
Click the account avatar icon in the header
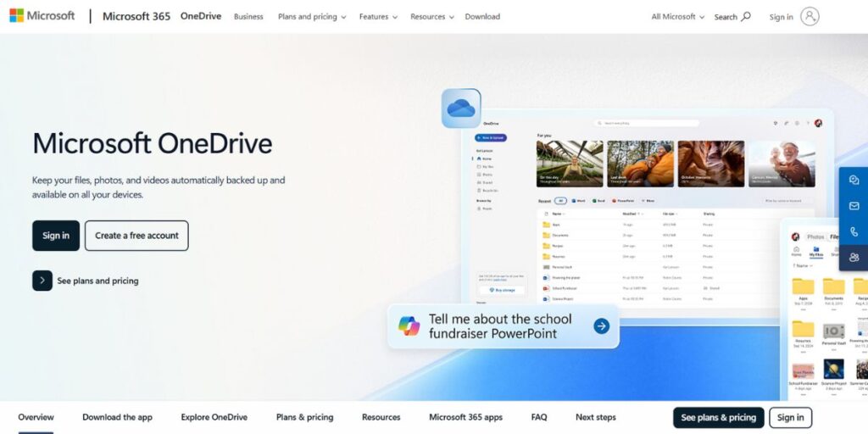[810, 17]
